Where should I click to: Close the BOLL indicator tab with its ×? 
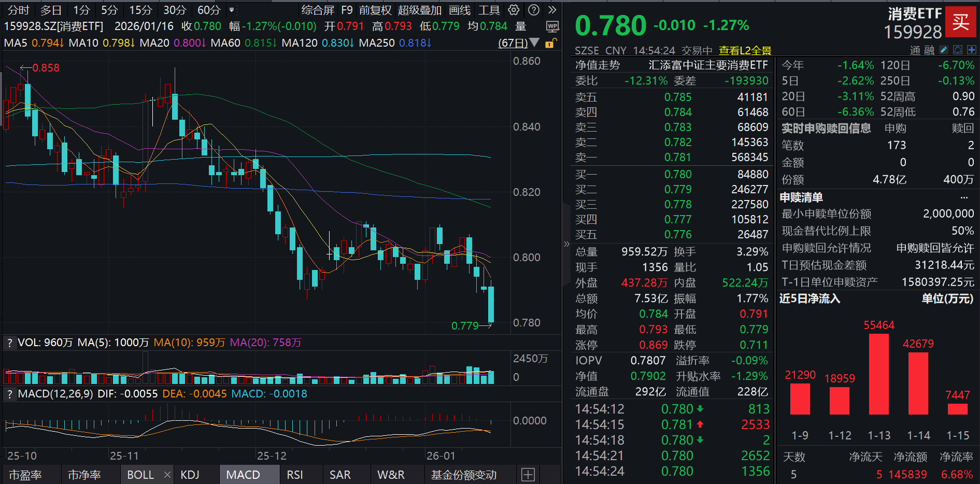(167, 474)
